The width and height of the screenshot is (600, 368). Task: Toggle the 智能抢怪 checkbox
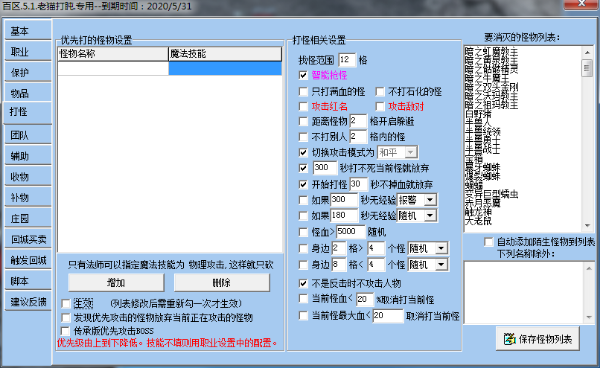click(303, 75)
